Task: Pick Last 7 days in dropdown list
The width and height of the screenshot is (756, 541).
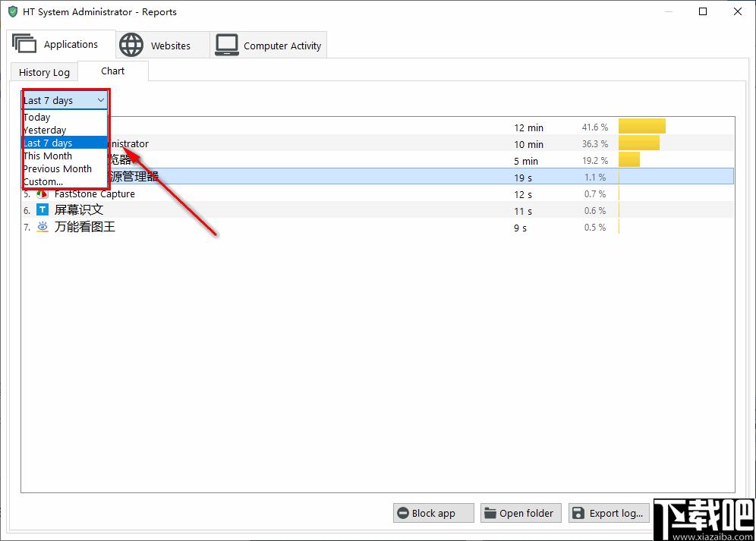Action: click(65, 143)
